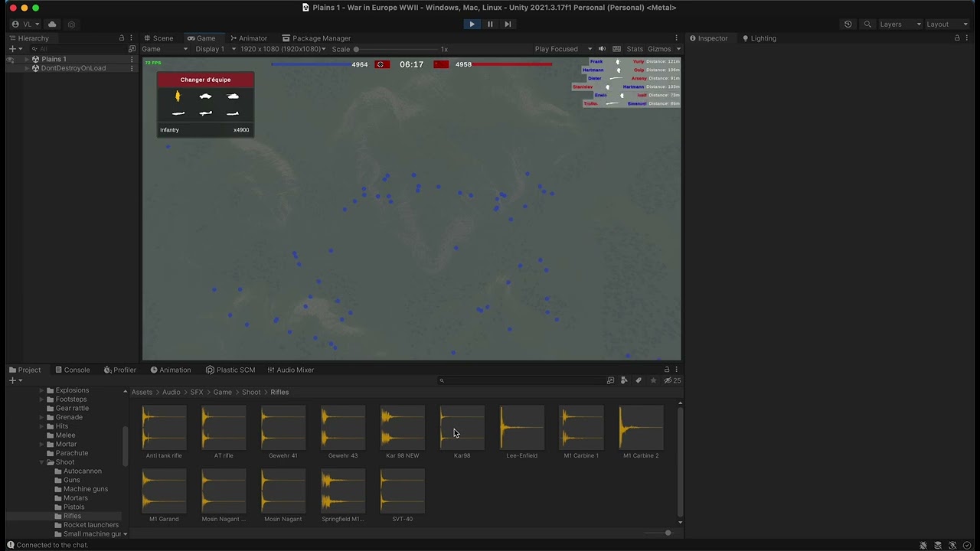Image resolution: width=980 pixels, height=551 pixels.
Task: Toggle hidden packages visibility eye icon
Action: coord(668,380)
